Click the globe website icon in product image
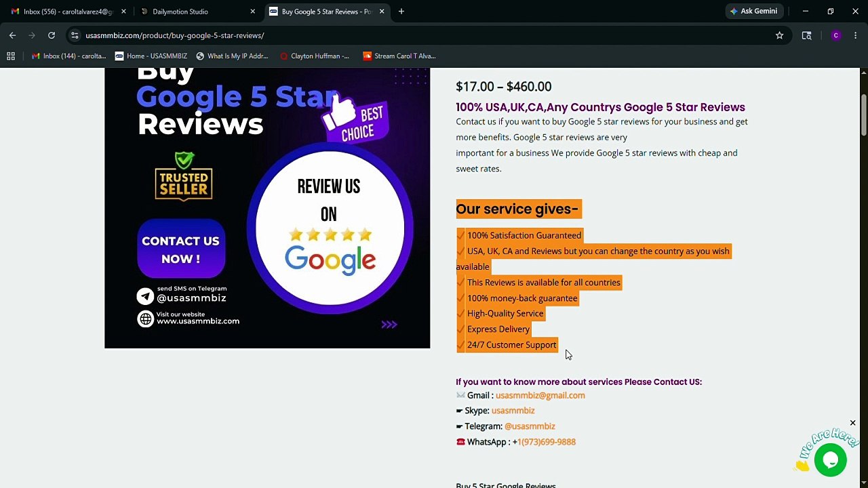Screen dimensions: 868x488 coord(145,319)
